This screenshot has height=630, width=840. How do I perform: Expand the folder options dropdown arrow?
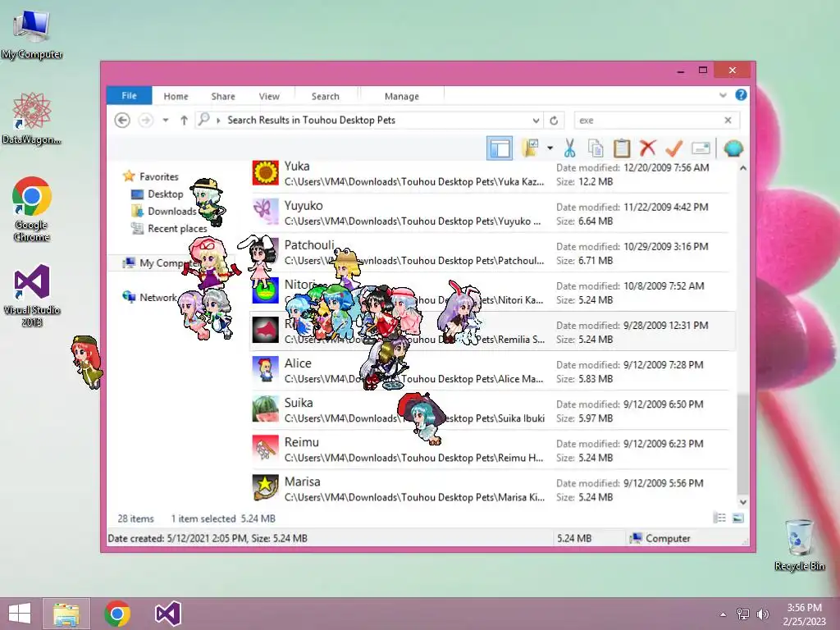coord(550,148)
